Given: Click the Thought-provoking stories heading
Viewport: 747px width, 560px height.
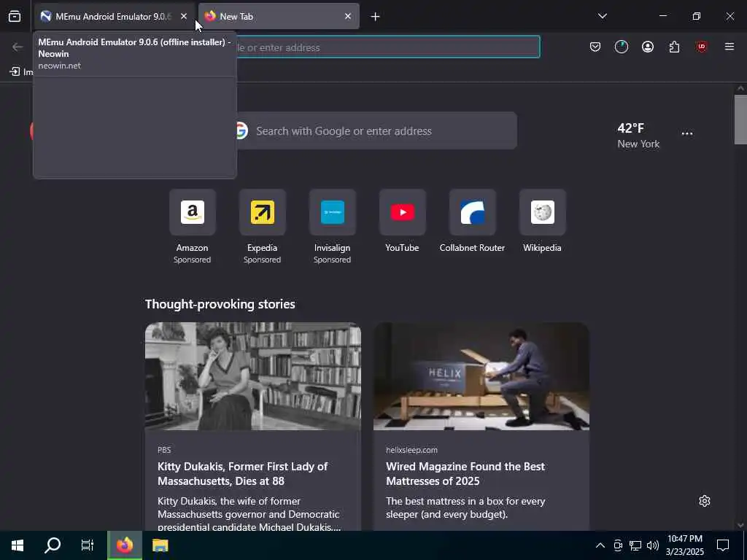Looking at the screenshot, I should 220,304.
